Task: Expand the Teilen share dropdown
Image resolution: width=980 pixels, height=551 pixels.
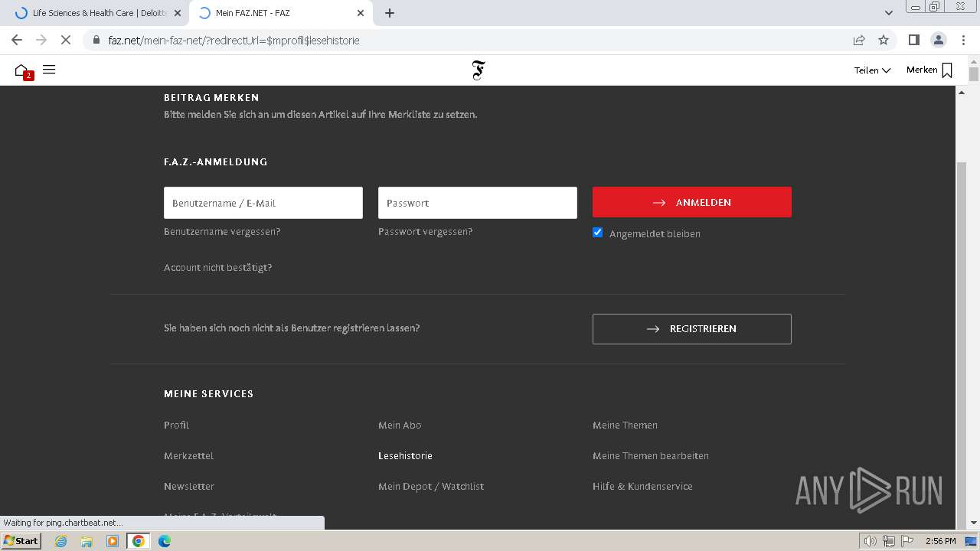Action: click(872, 70)
